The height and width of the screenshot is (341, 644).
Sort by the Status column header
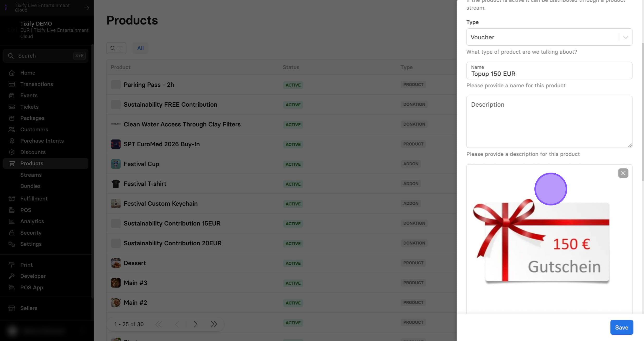pyautogui.click(x=291, y=67)
